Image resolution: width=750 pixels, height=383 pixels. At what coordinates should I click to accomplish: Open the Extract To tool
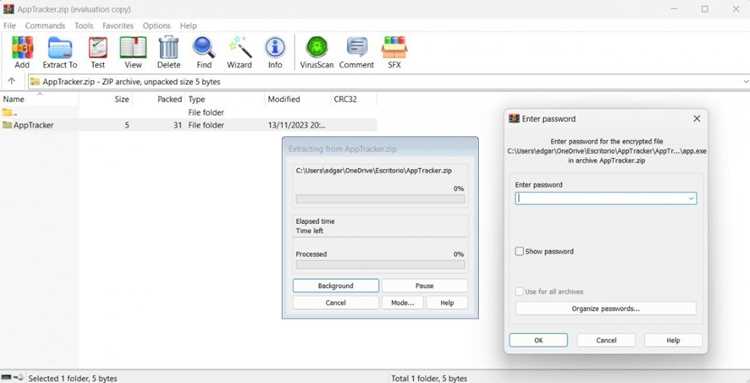pyautogui.click(x=60, y=53)
